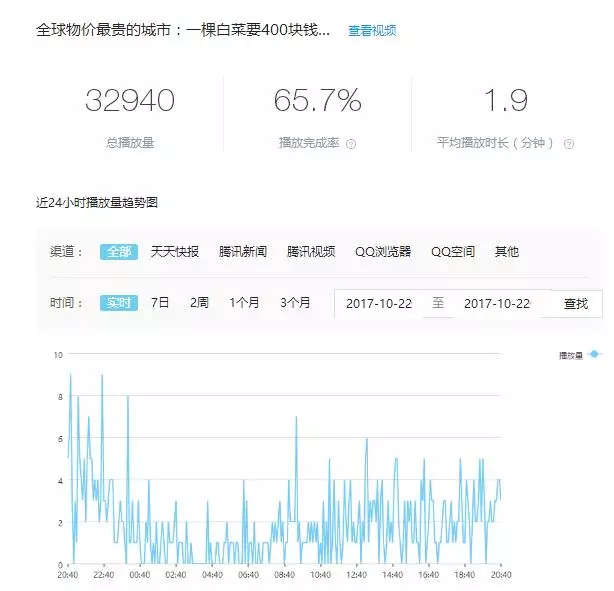This screenshot has height=591, width=614.
Task: Filter by 天天快报 channel
Action: tap(175, 252)
